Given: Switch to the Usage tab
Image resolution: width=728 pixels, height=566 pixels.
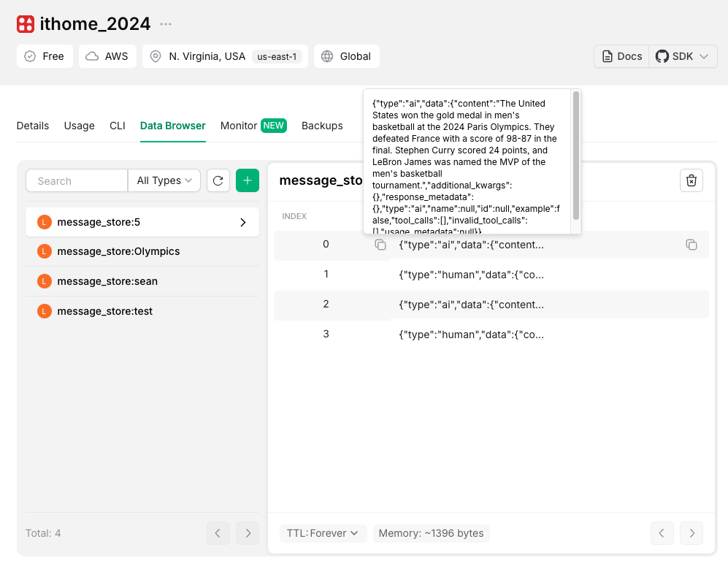Looking at the screenshot, I should [x=80, y=126].
